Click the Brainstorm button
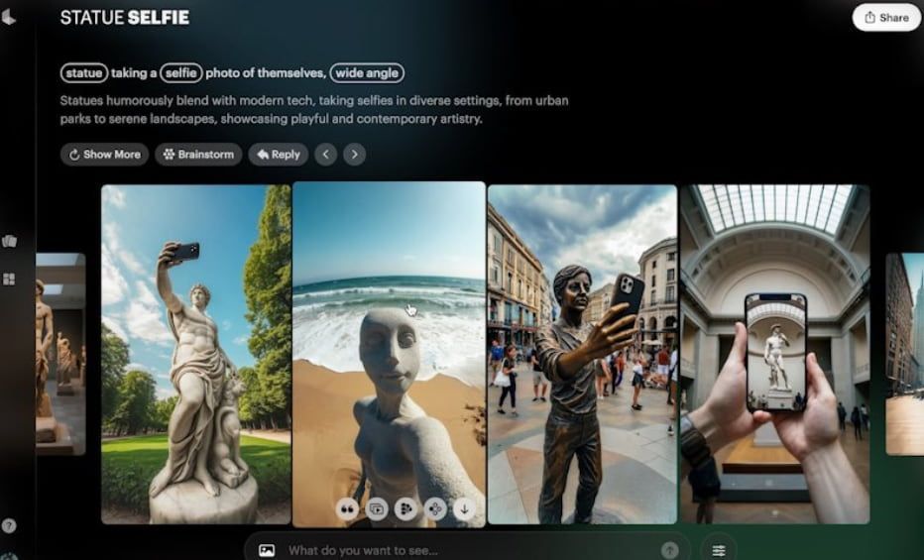This screenshot has height=560, width=924. [198, 155]
